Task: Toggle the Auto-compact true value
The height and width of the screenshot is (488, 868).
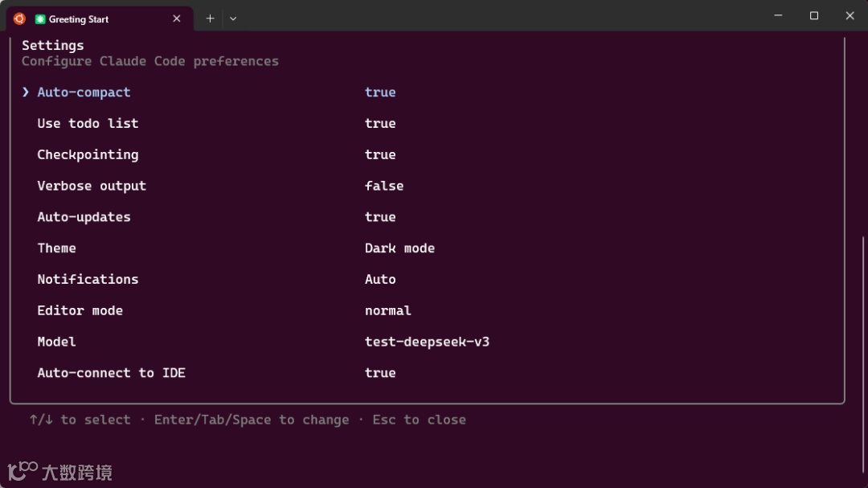Action: click(379, 92)
